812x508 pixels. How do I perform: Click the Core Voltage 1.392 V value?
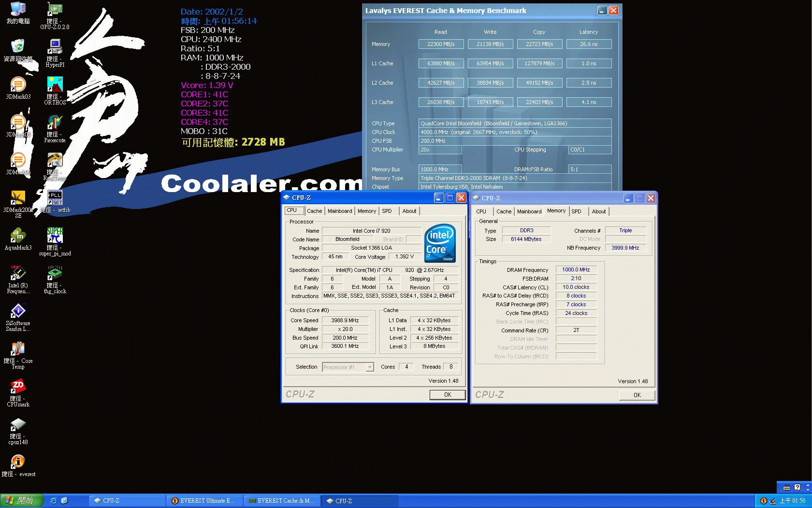405,256
